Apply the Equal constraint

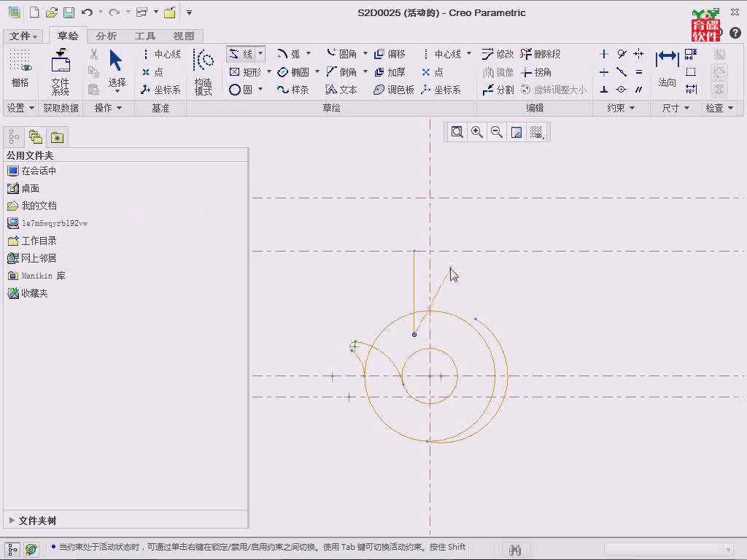(x=639, y=72)
